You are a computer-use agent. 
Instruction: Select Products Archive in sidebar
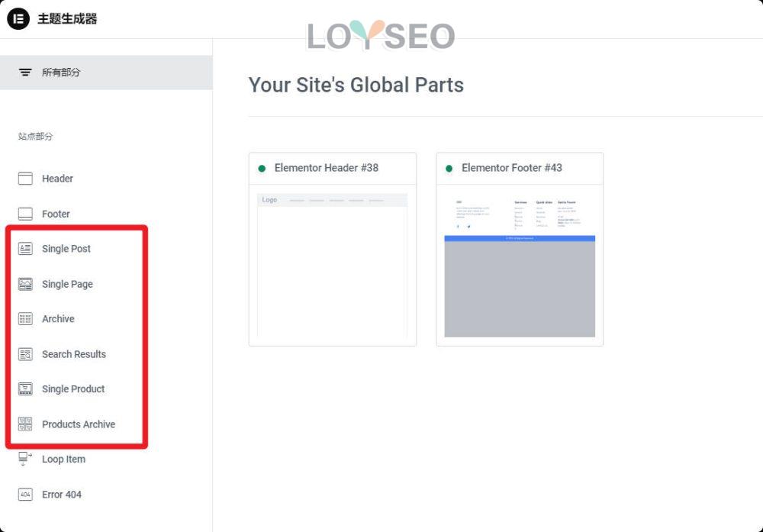pos(79,424)
